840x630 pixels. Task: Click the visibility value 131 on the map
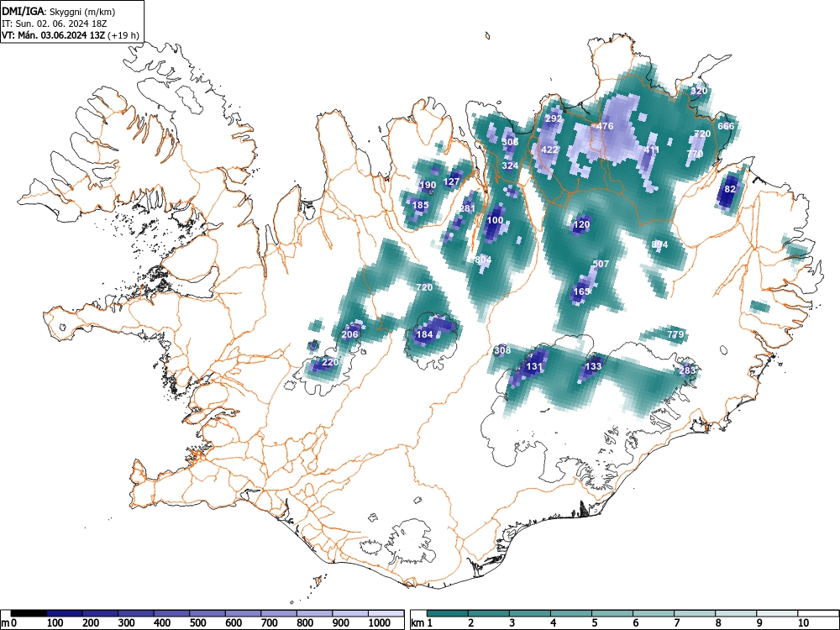pyautogui.click(x=534, y=366)
